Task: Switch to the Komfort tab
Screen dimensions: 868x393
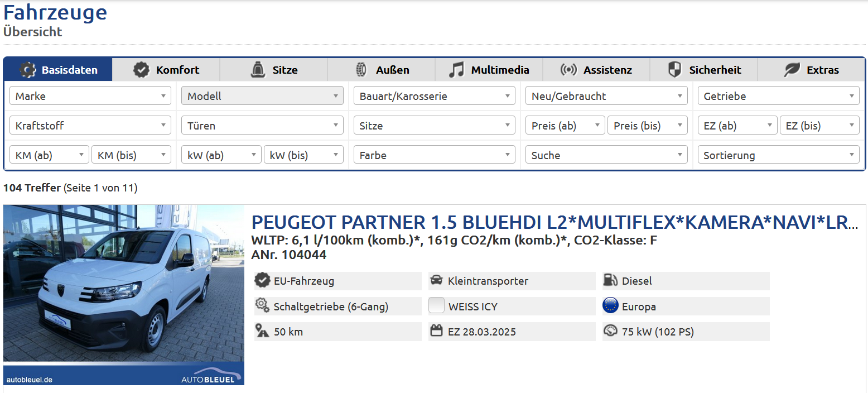Action: tap(166, 70)
